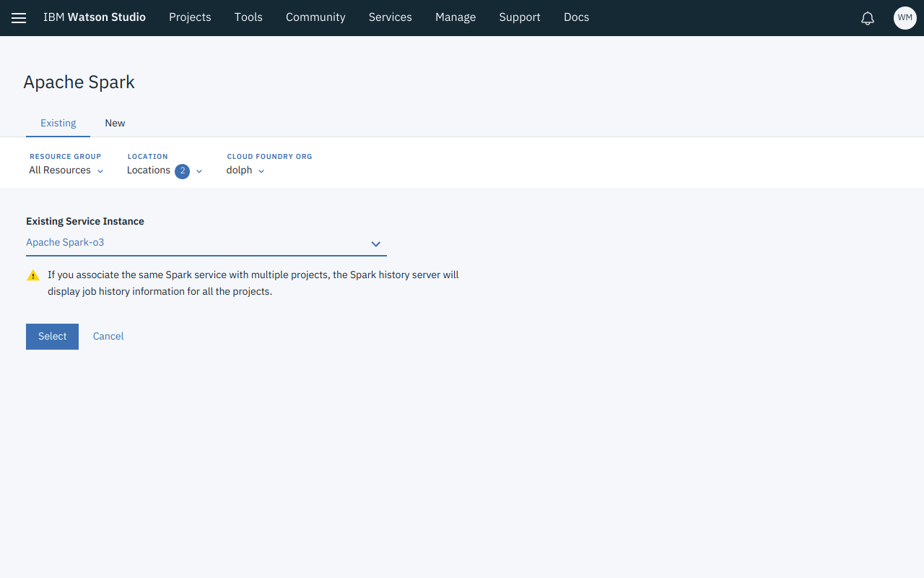This screenshot has height=578, width=924.
Task: Click the Existing Service Instance label
Action: click(x=85, y=221)
